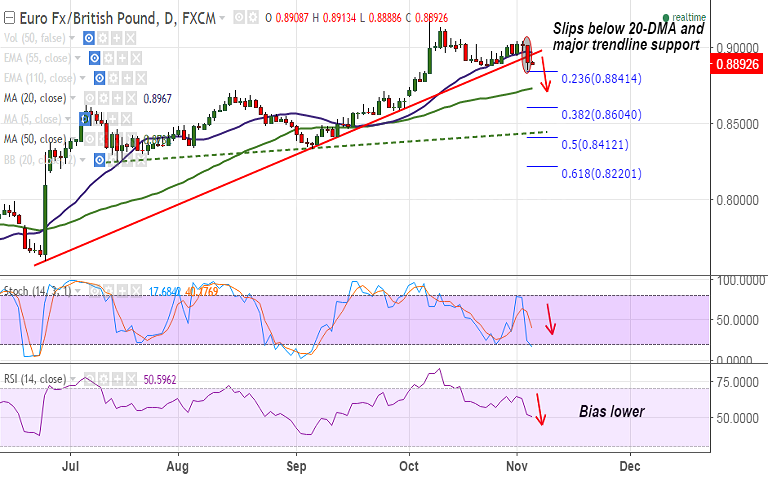Expand the Stoch (14, 3, 1) dropdown arrow
This screenshot has width=768, height=480.
tap(78, 291)
